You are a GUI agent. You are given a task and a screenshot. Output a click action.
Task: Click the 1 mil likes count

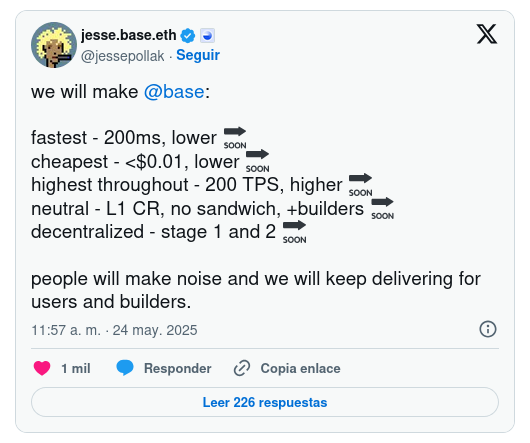tap(76, 368)
